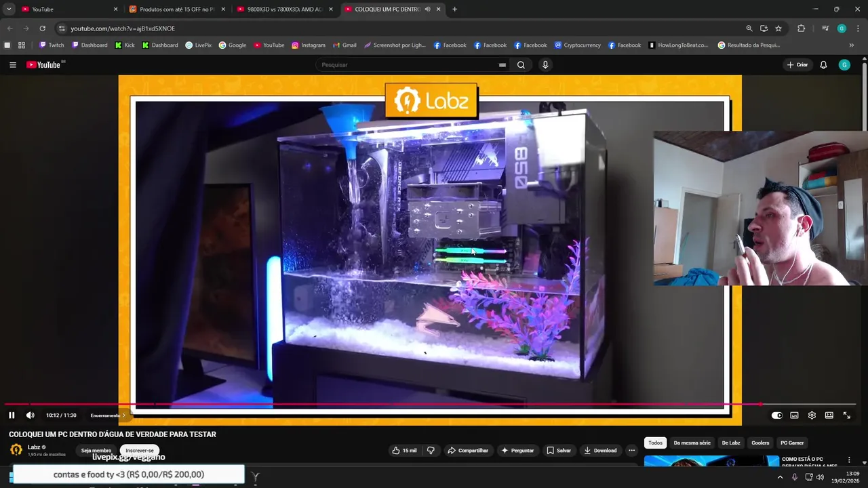Open the tab search dropdown arrow
The image size is (868, 488).
(x=9, y=9)
